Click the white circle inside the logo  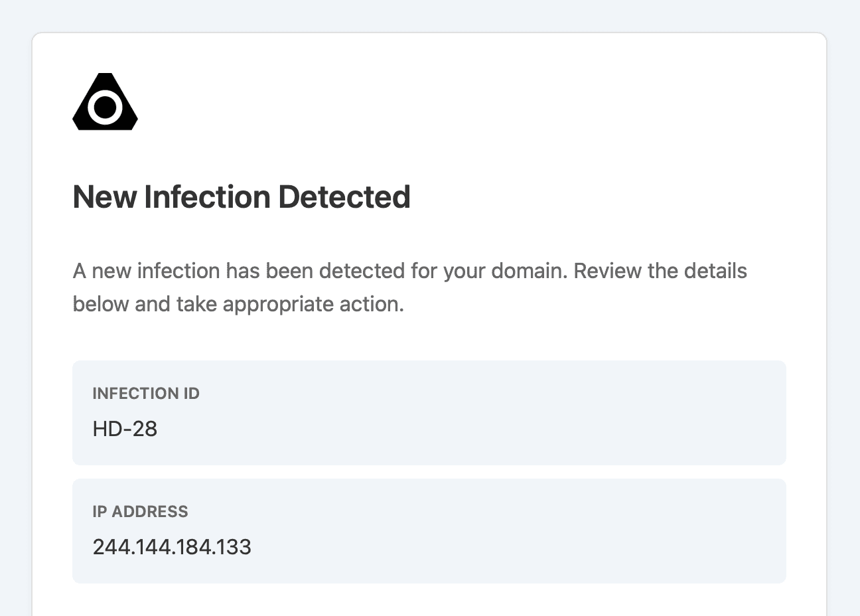[105, 108]
